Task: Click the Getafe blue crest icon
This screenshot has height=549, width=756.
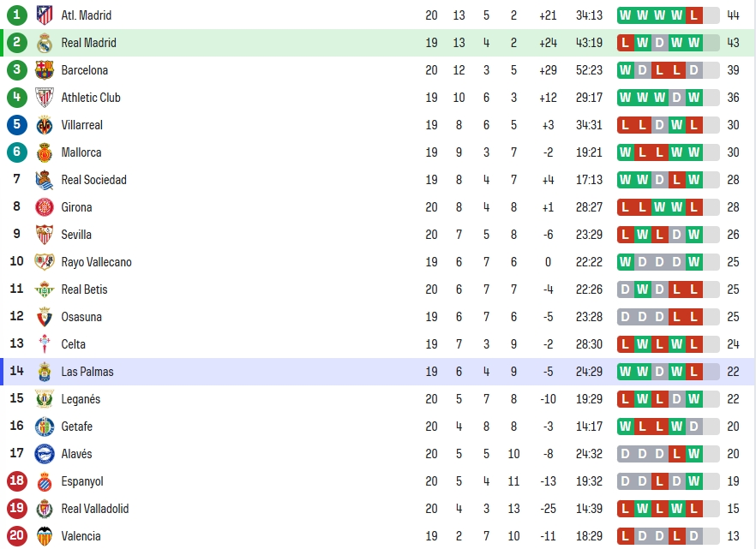Action: click(x=45, y=427)
